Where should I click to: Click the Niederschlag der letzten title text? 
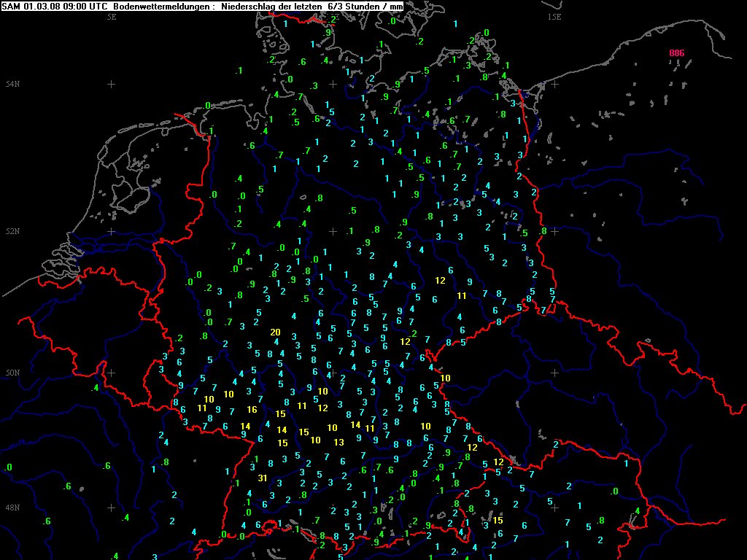click(271, 6)
